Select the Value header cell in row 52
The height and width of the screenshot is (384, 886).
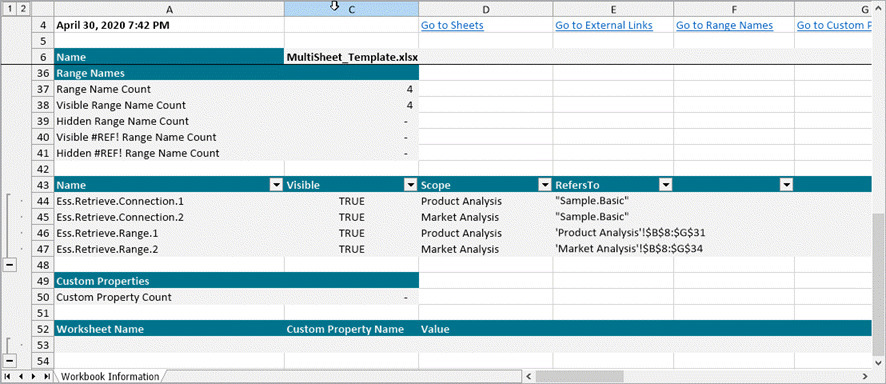486,329
